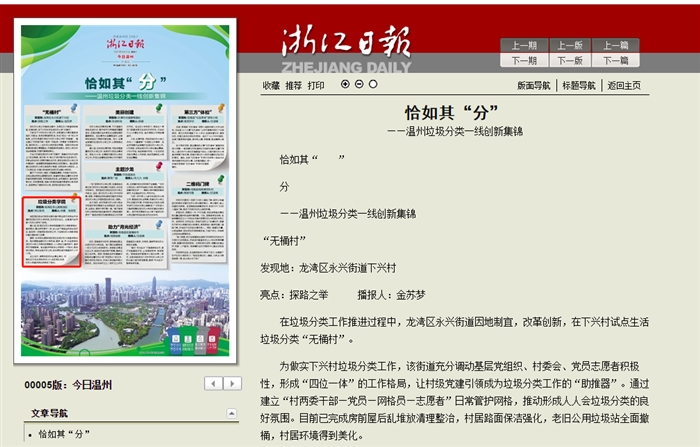
Task: Open 恰如其"分" in article navigation list
Action: [64, 434]
